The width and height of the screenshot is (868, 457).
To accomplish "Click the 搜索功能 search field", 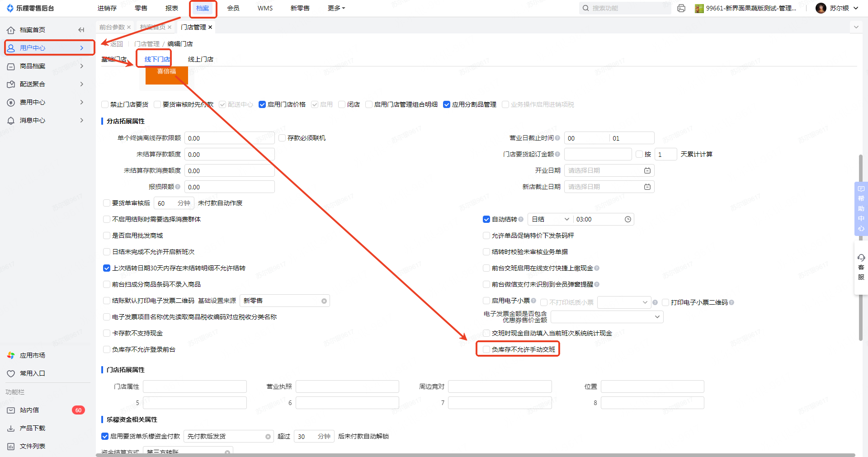I will (x=625, y=8).
